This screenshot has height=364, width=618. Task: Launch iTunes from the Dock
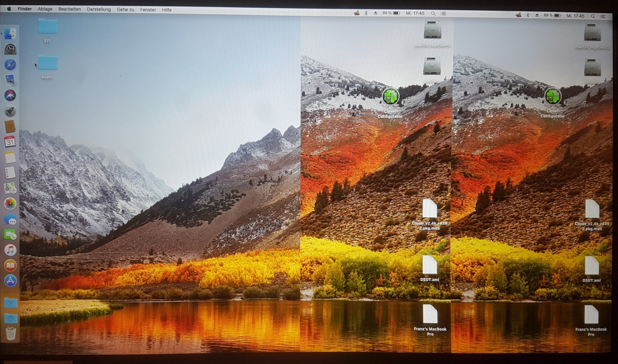[x=10, y=250]
